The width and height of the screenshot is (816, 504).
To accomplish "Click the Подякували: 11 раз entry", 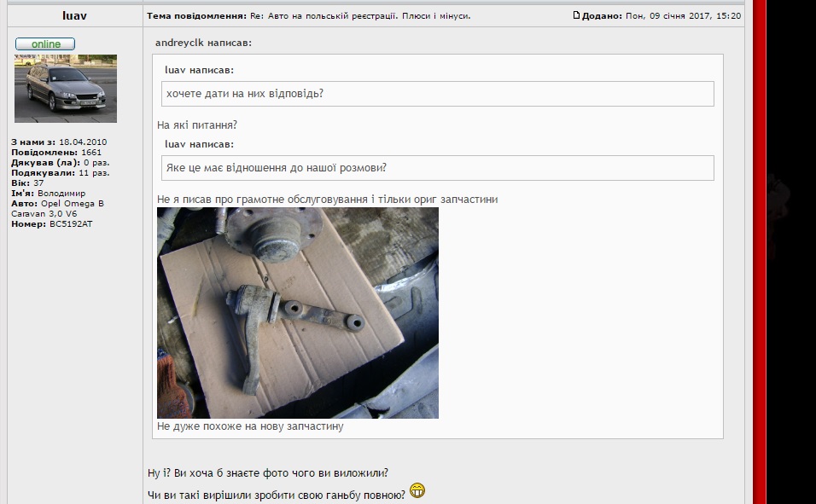I will click(61, 172).
